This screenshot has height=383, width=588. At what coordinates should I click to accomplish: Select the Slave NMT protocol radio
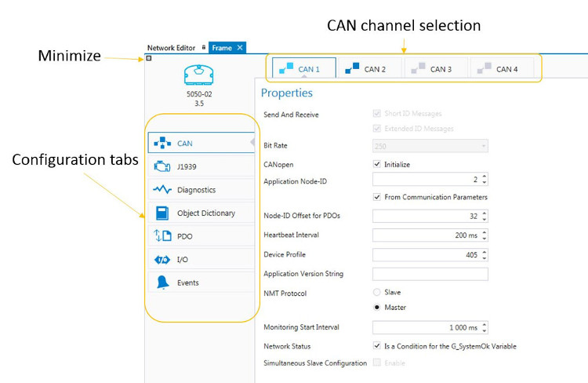377,292
